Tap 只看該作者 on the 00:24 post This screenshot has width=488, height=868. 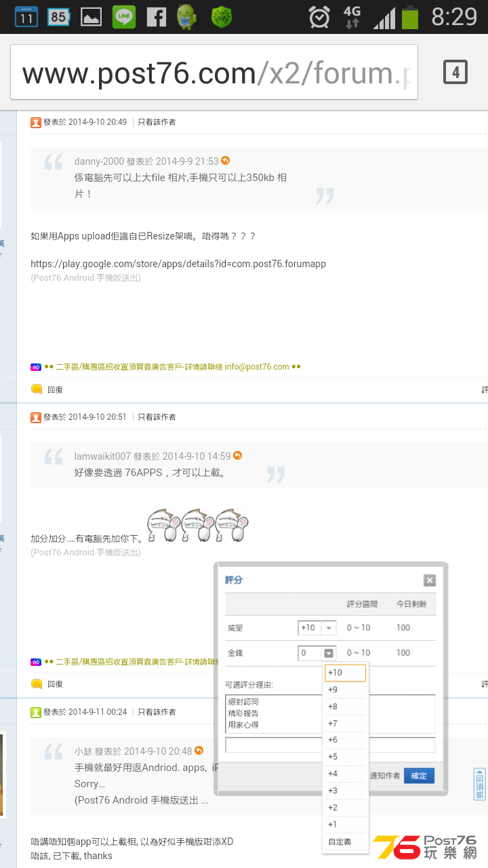[x=157, y=712]
